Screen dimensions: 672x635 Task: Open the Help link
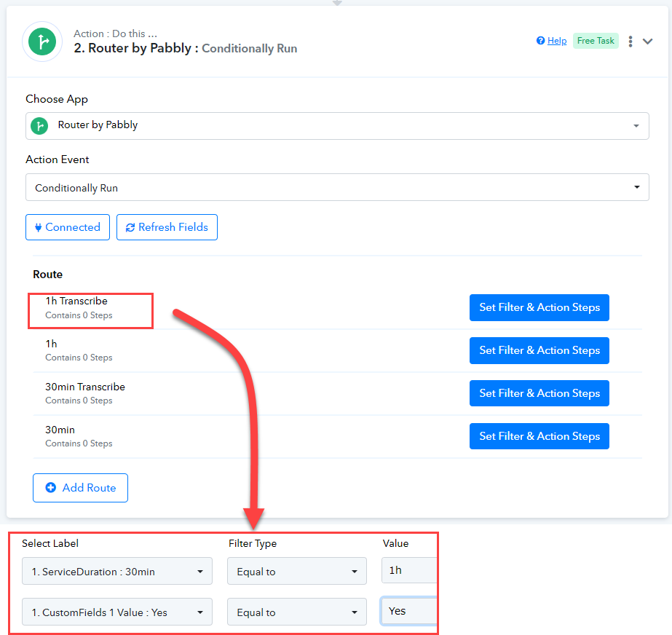[557, 41]
